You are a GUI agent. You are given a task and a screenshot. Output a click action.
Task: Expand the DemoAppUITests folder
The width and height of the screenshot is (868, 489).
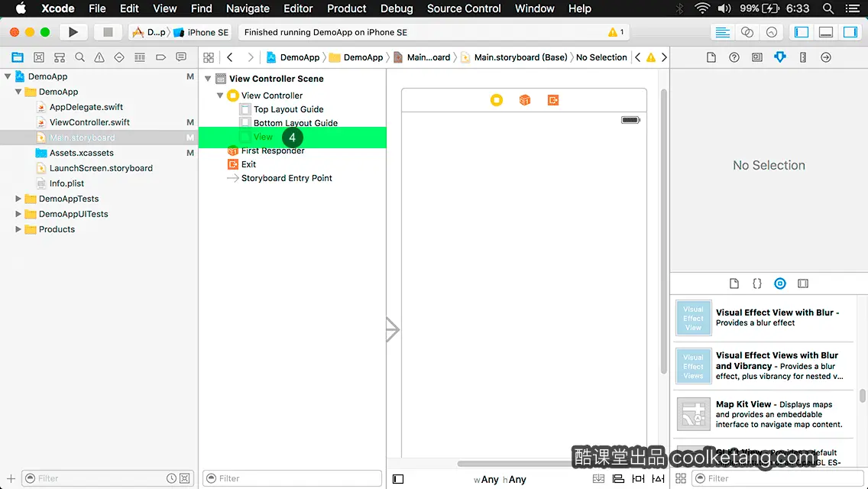click(18, 214)
